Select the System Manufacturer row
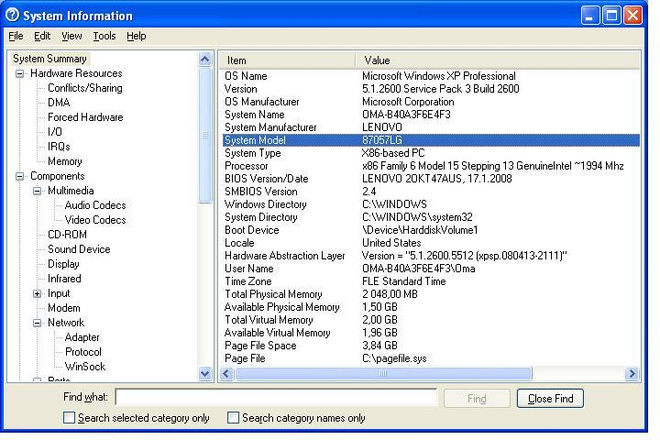The width and height of the screenshot is (660, 440). 431,128
